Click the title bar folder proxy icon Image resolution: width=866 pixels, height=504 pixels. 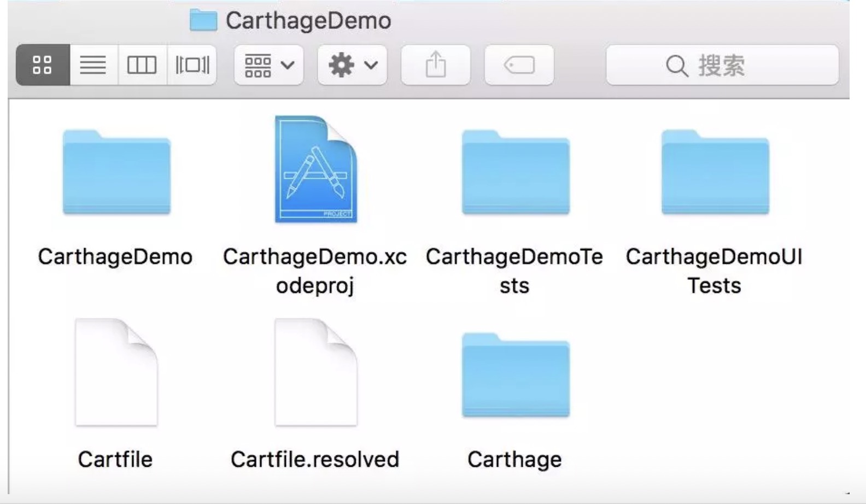(203, 21)
